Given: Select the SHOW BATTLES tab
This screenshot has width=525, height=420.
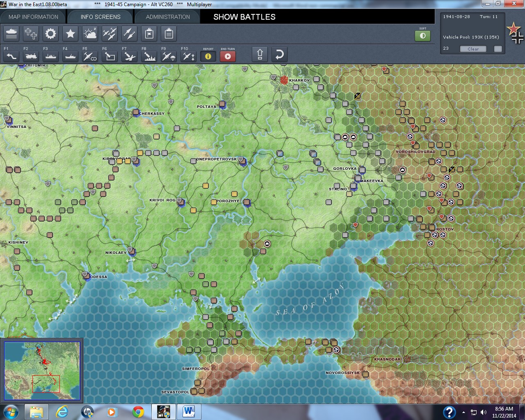Looking at the screenshot, I should coord(244,17).
